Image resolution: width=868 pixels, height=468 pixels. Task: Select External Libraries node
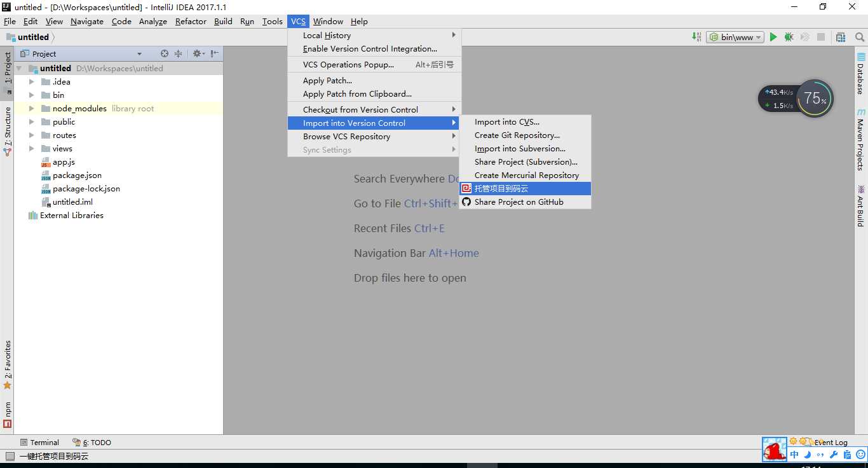coord(66,216)
